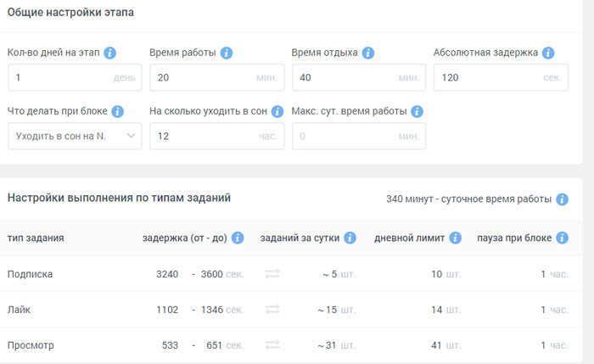Click swap arrows icon in Просмотр row
The image size is (594, 364).
(272, 344)
